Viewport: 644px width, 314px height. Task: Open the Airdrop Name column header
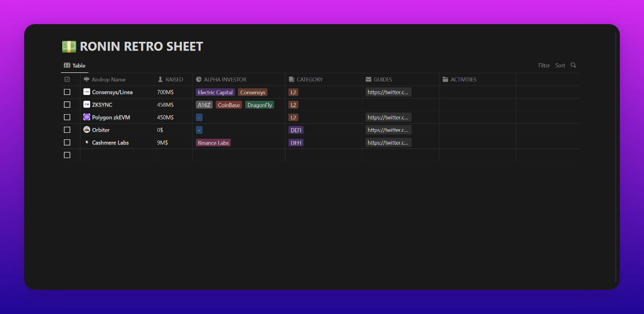117,79
